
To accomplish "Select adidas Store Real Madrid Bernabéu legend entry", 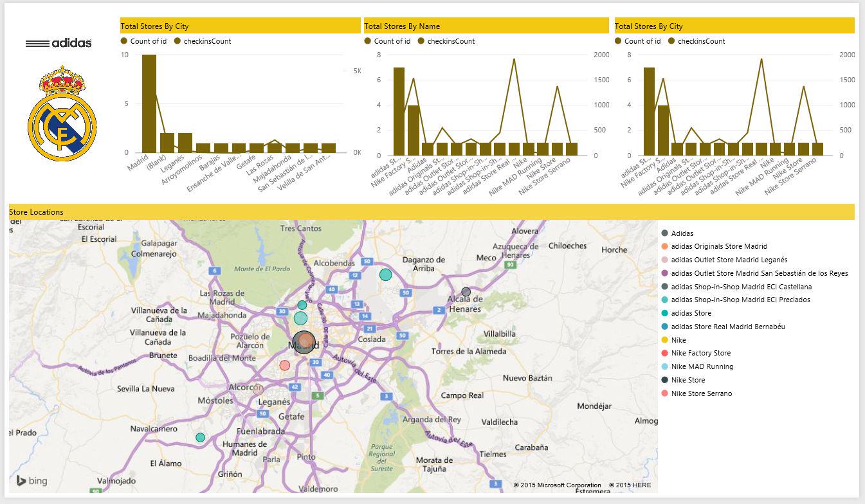I will pyautogui.click(x=724, y=327).
